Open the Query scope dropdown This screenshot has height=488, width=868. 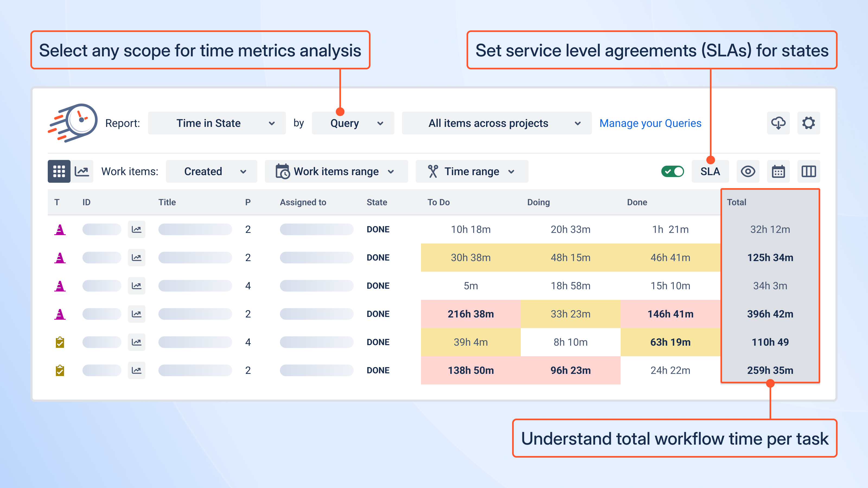tap(352, 123)
